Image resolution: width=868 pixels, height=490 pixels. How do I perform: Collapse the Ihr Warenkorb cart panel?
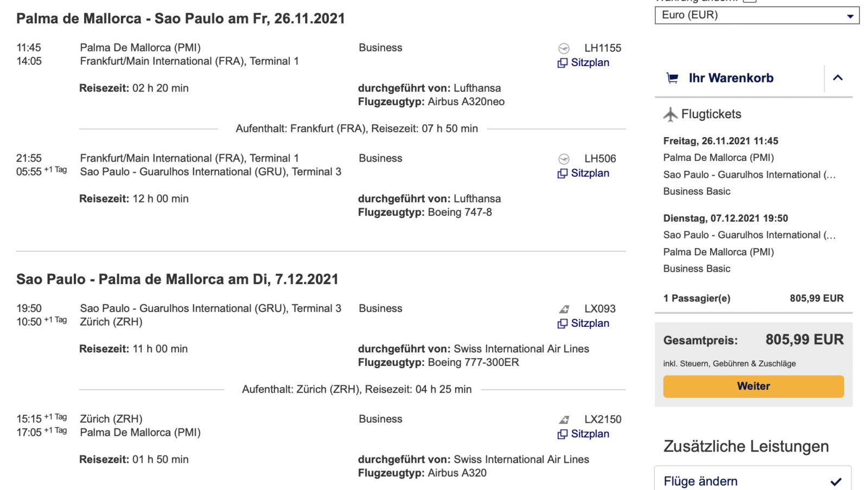point(838,78)
